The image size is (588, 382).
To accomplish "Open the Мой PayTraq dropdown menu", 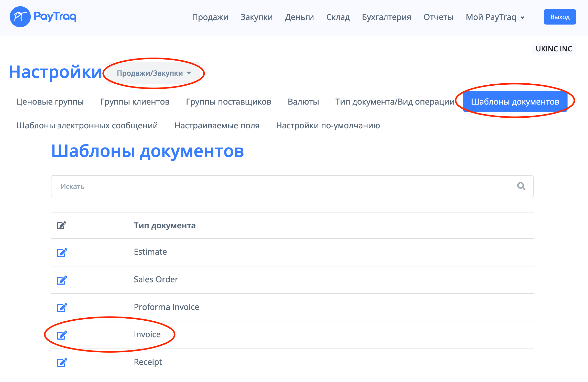I will pyautogui.click(x=495, y=17).
